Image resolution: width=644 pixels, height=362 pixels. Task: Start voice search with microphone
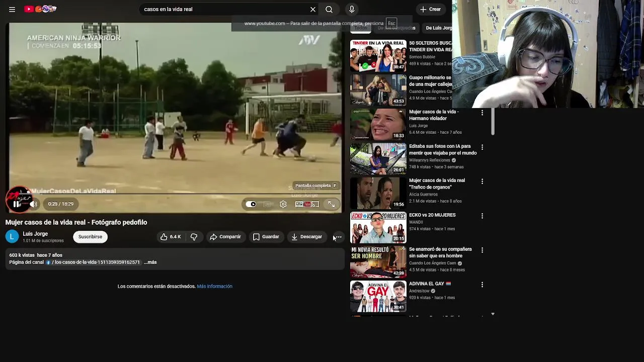(352, 9)
